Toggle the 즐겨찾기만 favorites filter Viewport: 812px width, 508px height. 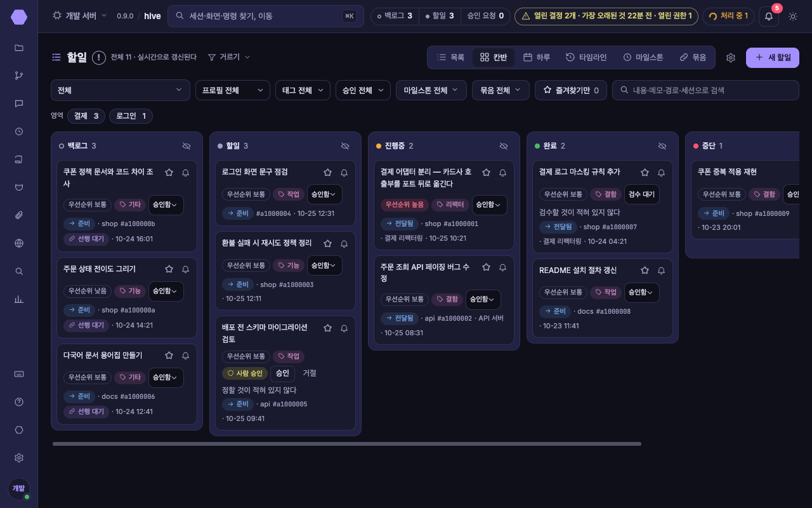coord(571,90)
